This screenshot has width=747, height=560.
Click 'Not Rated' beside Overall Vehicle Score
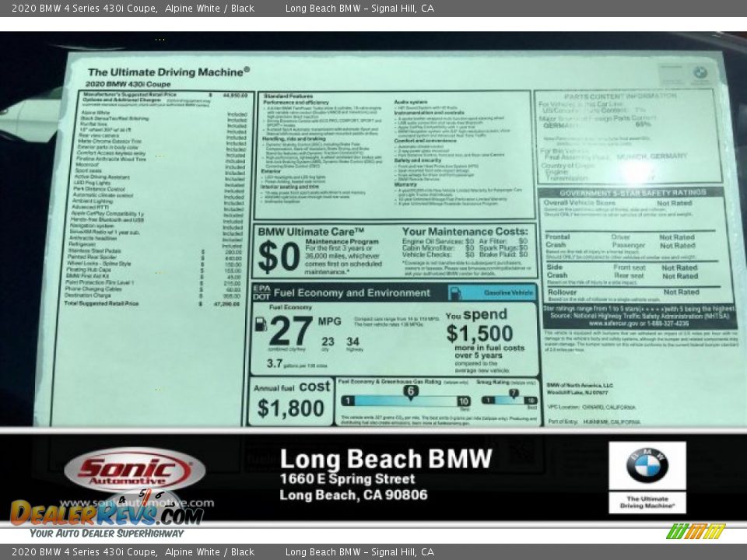pyautogui.click(x=674, y=203)
